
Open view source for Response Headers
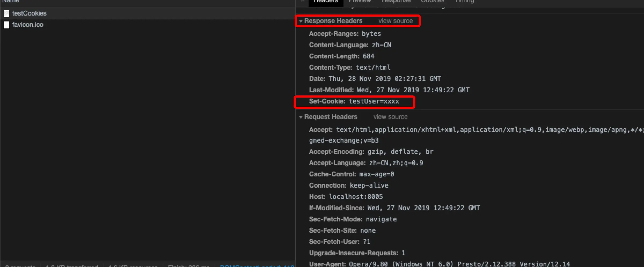[x=396, y=21]
